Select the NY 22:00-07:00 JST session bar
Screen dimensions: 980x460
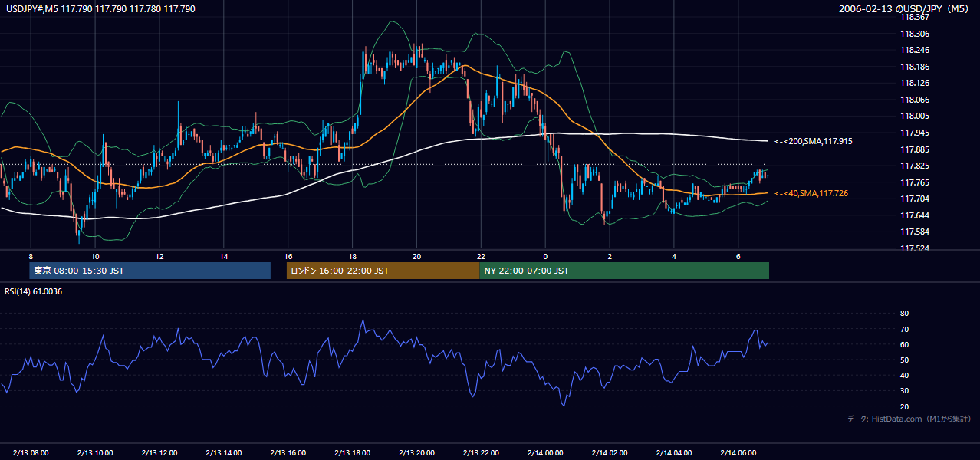point(624,271)
